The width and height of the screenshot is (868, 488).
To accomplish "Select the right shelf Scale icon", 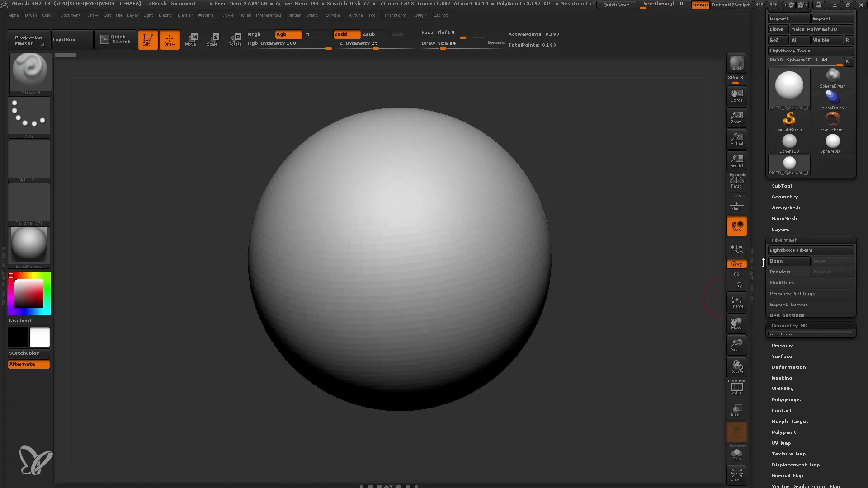I will coord(736,345).
